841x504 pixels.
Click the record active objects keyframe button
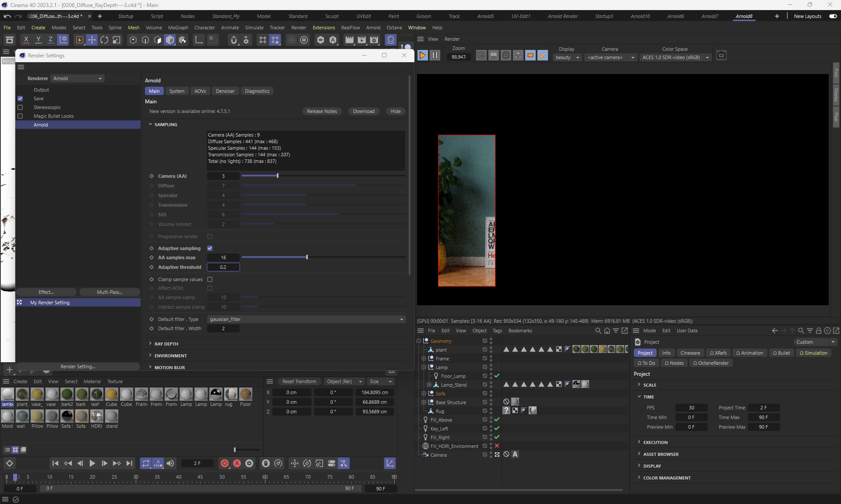pos(224,463)
